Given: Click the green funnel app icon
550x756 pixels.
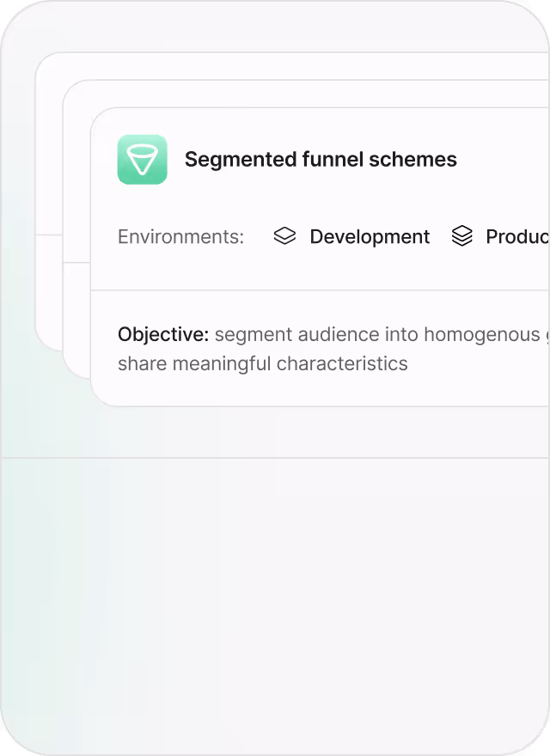Looking at the screenshot, I should [x=143, y=160].
